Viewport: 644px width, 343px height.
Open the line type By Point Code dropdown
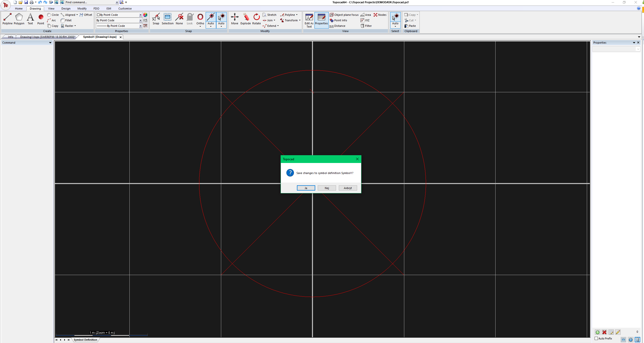(140, 26)
